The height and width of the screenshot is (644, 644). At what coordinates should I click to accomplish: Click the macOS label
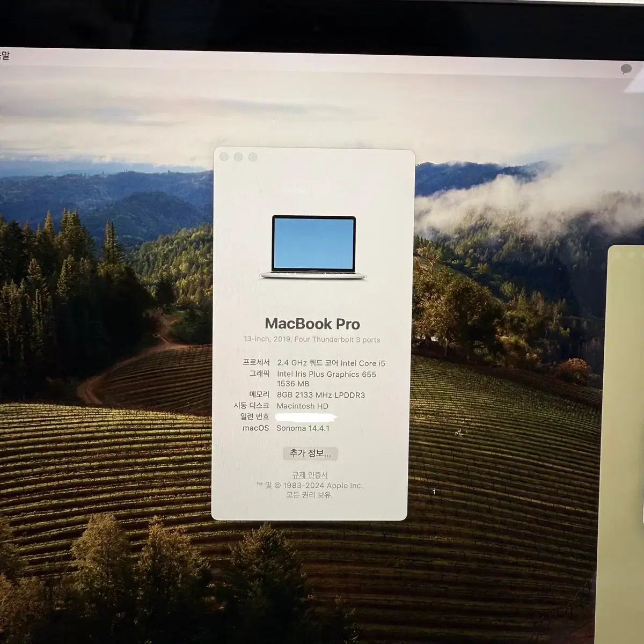256,428
